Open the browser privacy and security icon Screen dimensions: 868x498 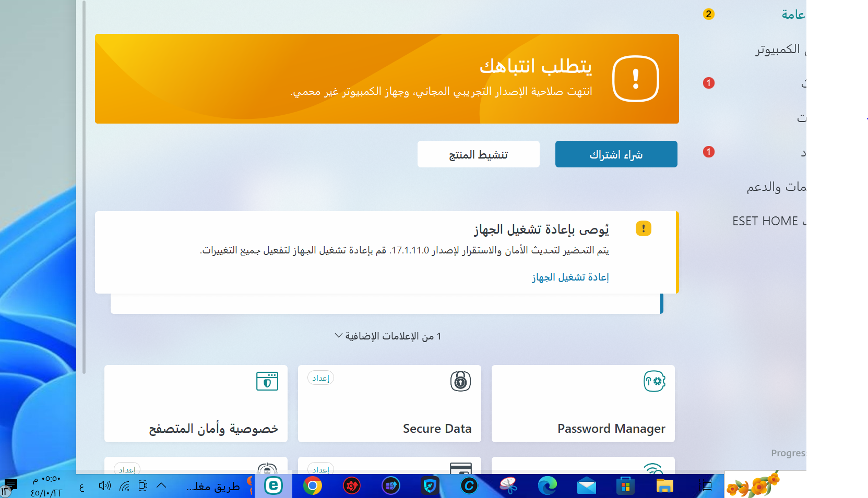point(267,381)
